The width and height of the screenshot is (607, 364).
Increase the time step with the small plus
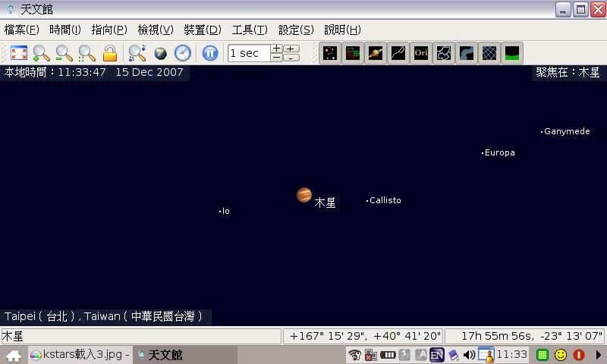click(x=276, y=49)
